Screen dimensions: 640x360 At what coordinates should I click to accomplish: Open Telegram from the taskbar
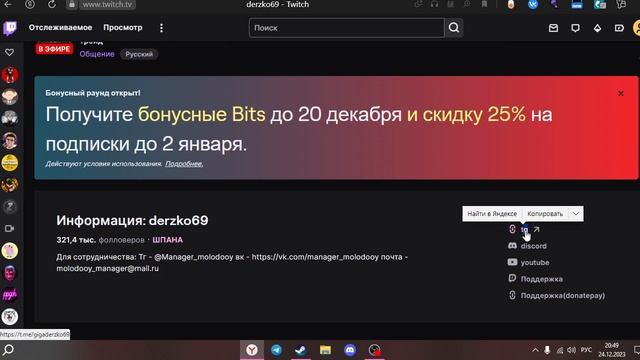click(276, 350)
